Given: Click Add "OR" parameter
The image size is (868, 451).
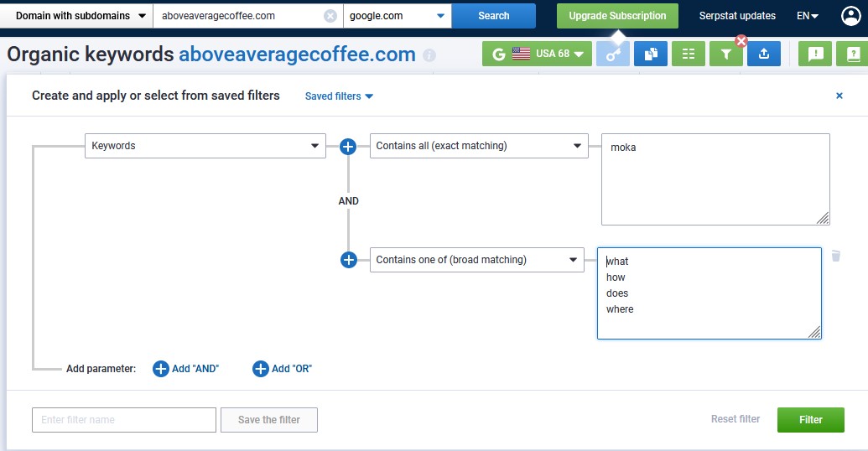Looking at the screenshot, I should [283, 369].
